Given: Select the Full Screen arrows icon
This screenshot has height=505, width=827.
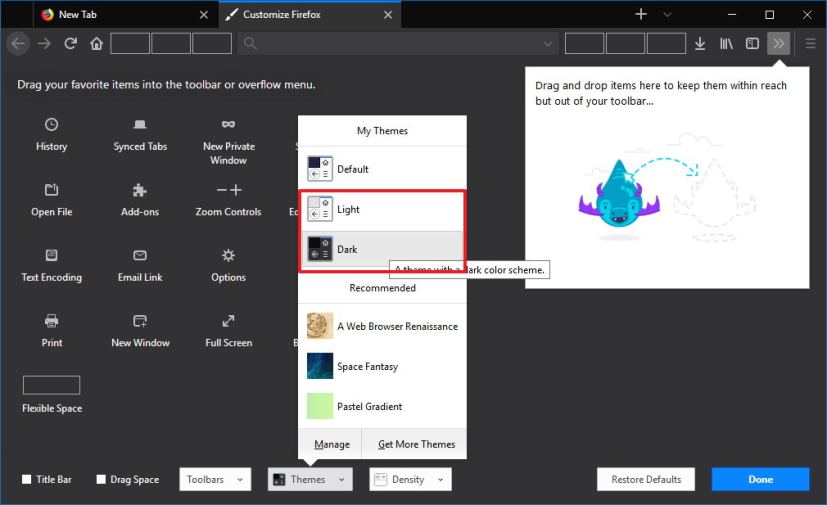Looking at the screenshot, I should [x=228, y=321].
